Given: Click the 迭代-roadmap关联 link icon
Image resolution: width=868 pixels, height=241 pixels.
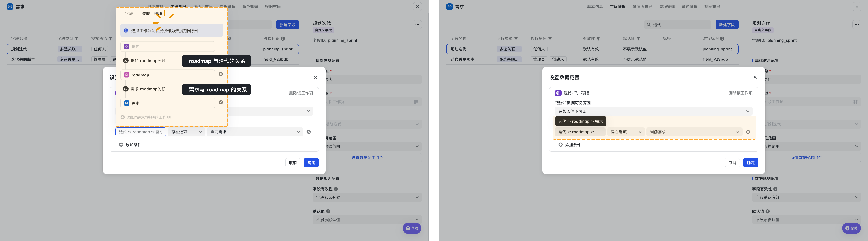Looking at the screenshot, I should tap(126, 61).
